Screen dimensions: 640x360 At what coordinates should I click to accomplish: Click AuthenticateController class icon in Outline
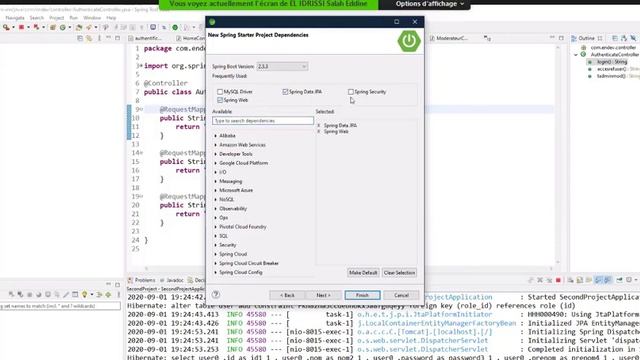coord(584,54)
